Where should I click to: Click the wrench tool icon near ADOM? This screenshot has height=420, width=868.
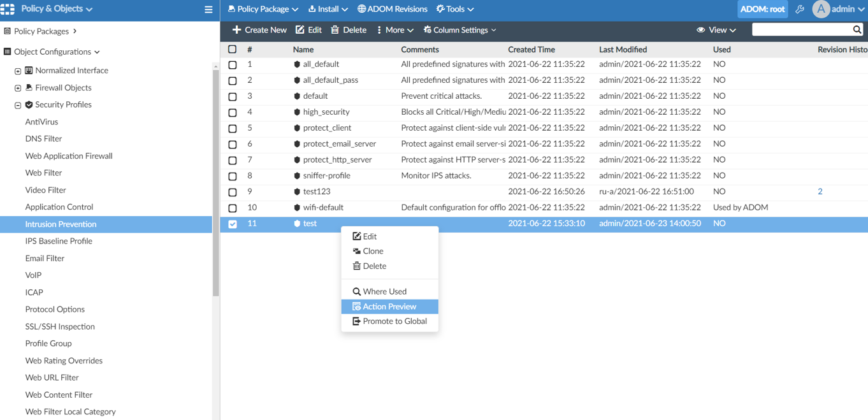[x=800, y=10]
